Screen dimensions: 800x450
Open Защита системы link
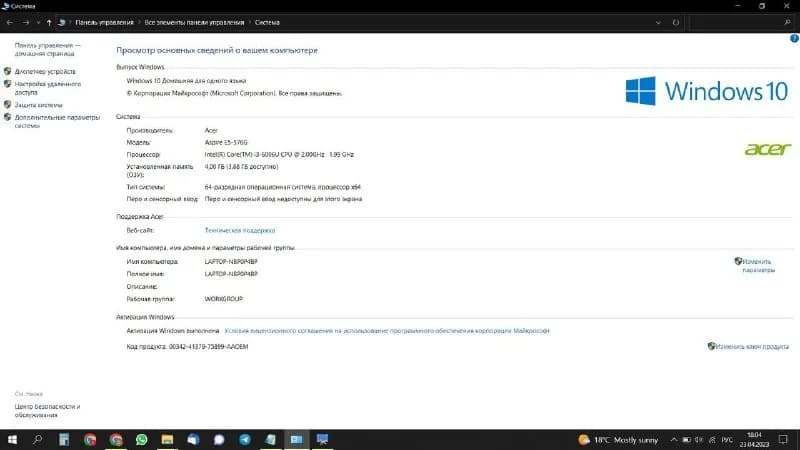pos(38,105)
